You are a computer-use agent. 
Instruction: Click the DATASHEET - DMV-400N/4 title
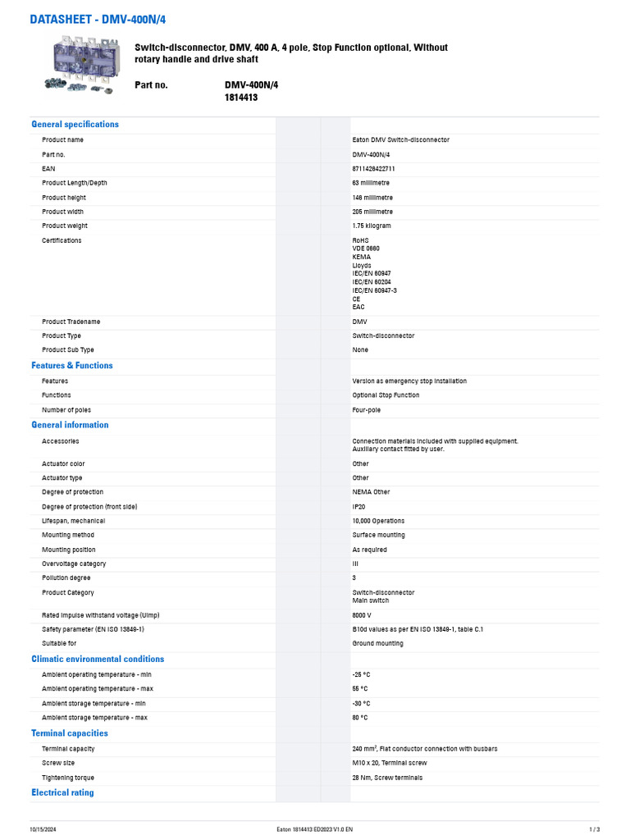pyautogui.click(x=103, y=19)
